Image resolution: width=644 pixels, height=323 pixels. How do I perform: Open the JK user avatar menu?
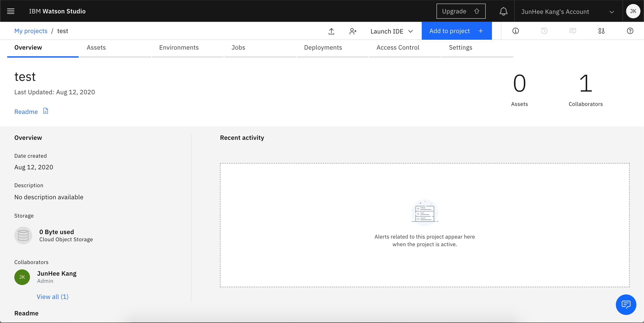click(633, 11)
